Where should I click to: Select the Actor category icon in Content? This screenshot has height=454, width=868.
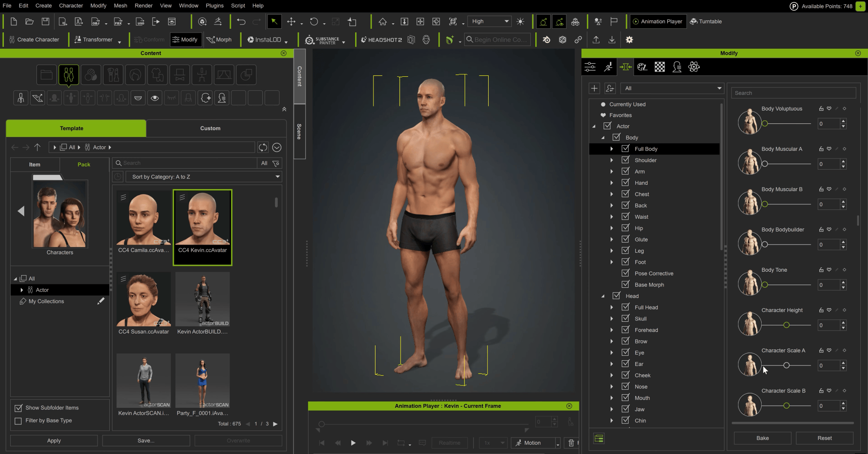69,75
